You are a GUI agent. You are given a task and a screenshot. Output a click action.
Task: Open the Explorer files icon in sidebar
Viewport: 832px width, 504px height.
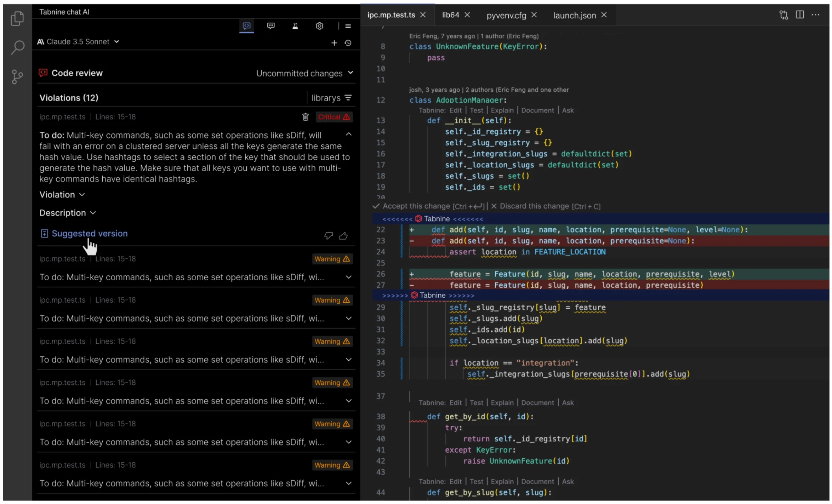coord(17,18)
